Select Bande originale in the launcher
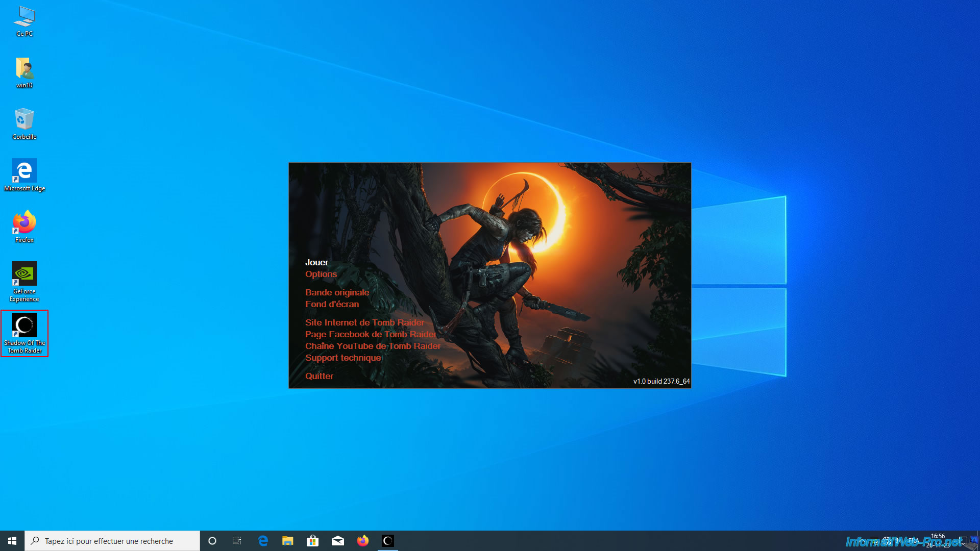The image size is (980, 551). click(x=337, y=292)
